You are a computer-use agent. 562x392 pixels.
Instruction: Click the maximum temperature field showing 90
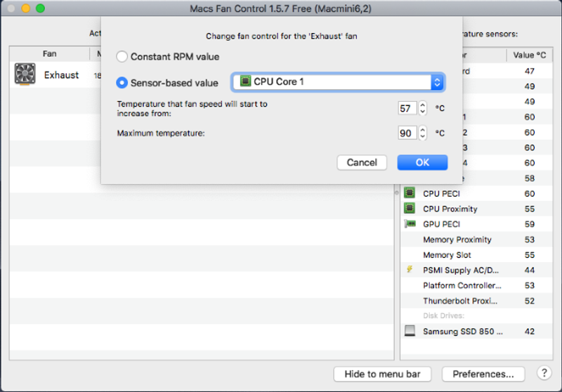point(407,133)
